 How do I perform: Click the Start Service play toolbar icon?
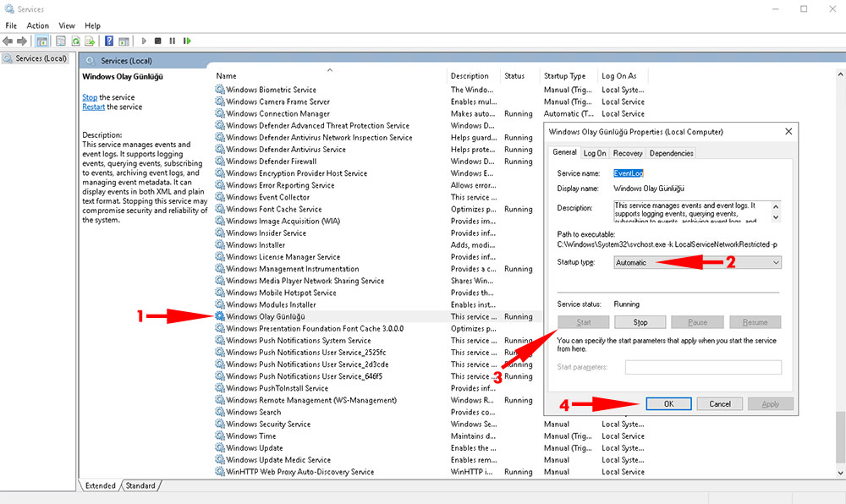[144, 41]
